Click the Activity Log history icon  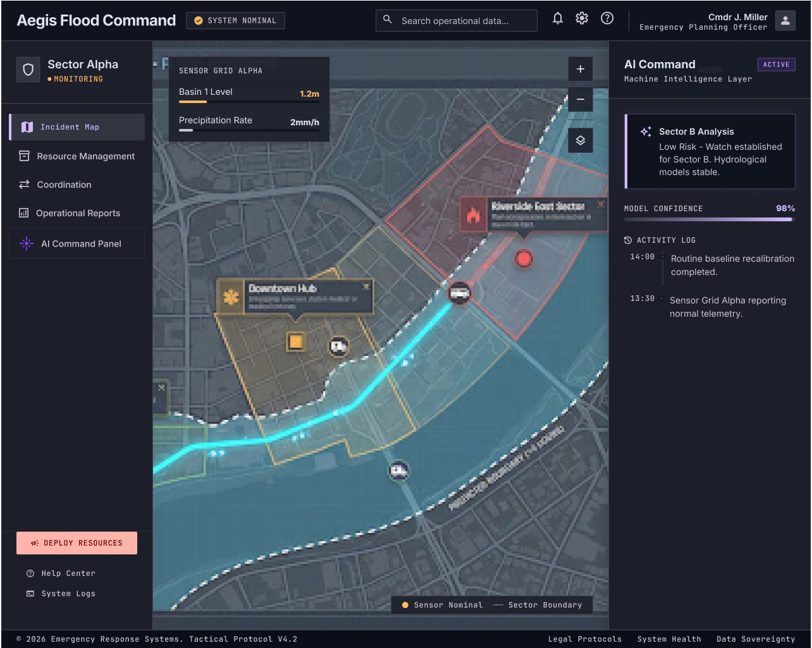pyautogui.click(x=628, y=240)
